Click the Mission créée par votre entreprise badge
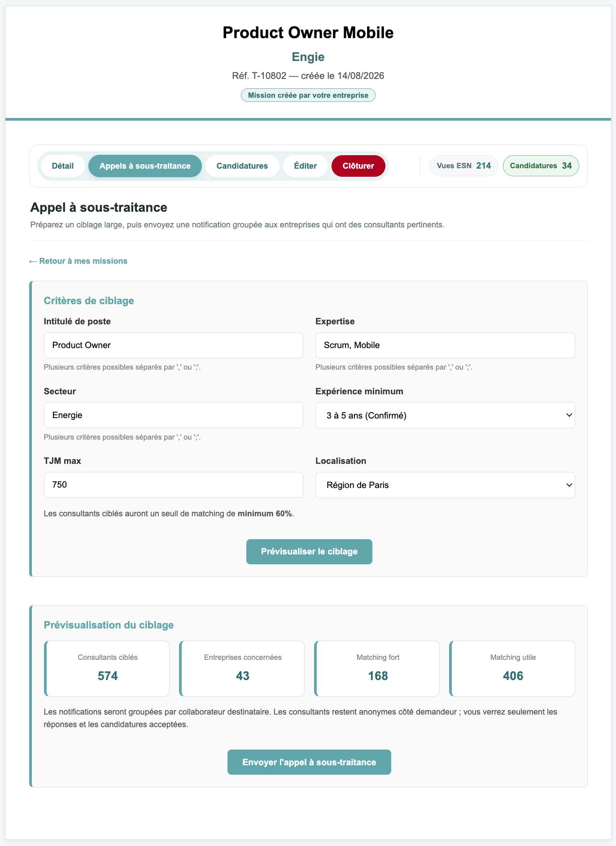 [308, 95]
